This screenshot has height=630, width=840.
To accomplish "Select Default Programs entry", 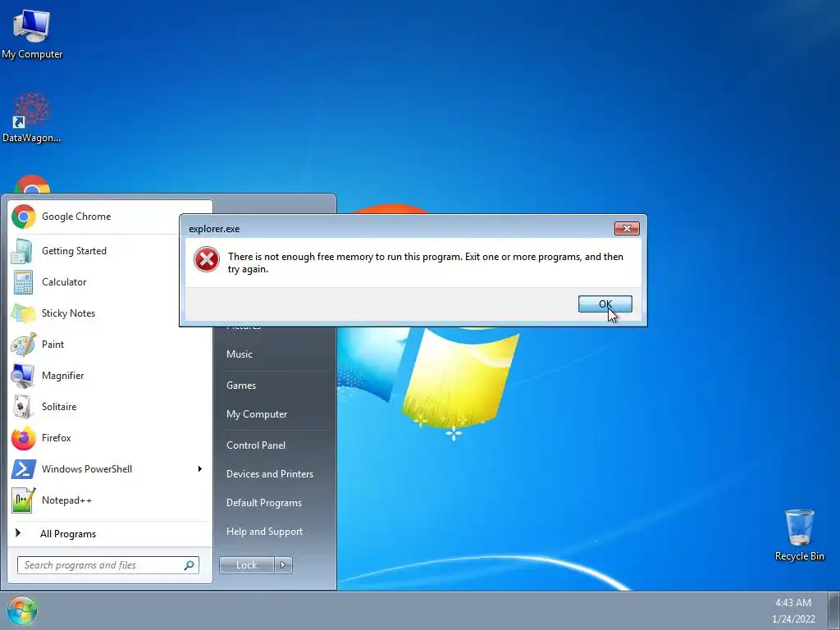I will (263, 503).
